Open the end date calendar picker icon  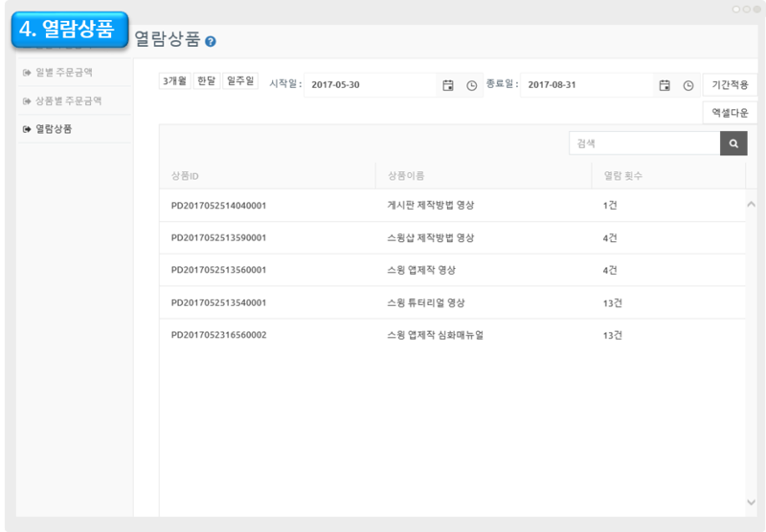click(x=665, y=85)
